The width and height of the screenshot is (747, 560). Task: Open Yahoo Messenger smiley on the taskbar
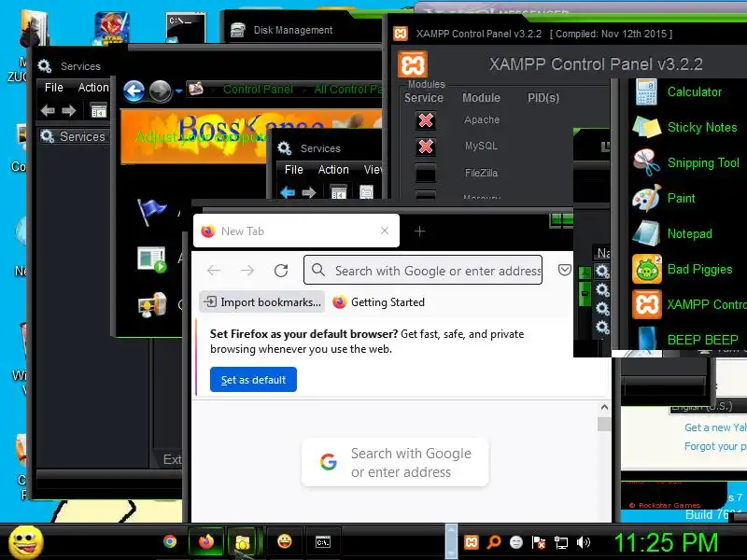point(285,542)
